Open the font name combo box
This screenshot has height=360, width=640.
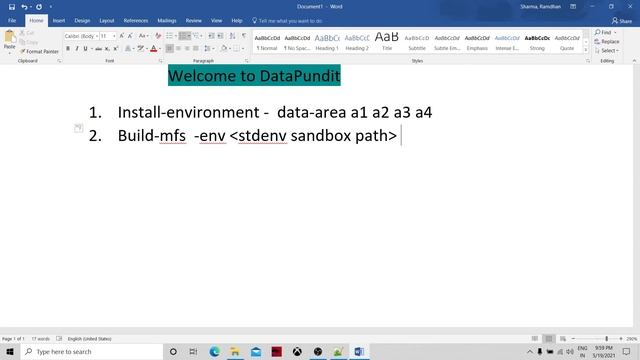coord(81,36)
